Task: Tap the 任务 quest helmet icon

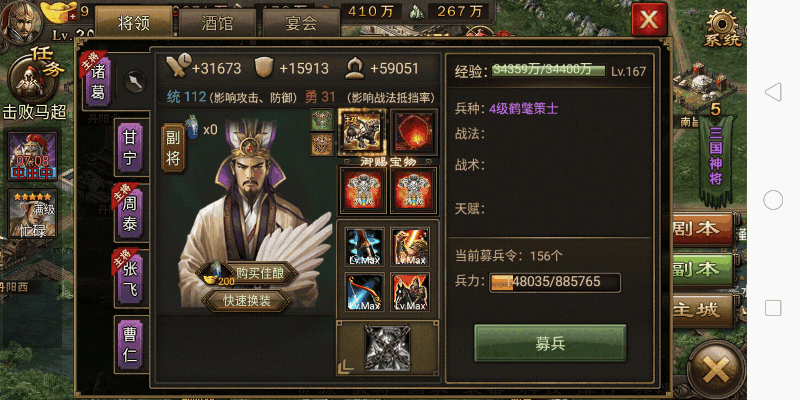Action: coord(33,77)
